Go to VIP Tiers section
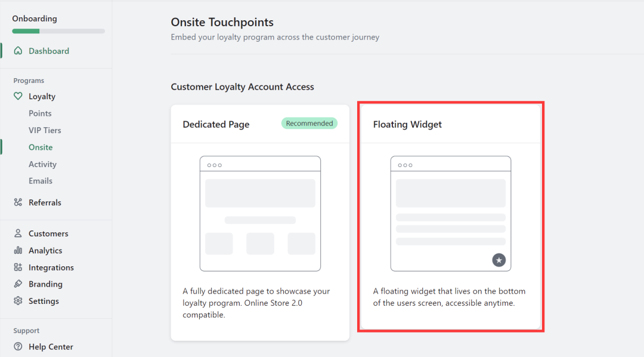Screen dimensions: 644x357 [45, 130]
